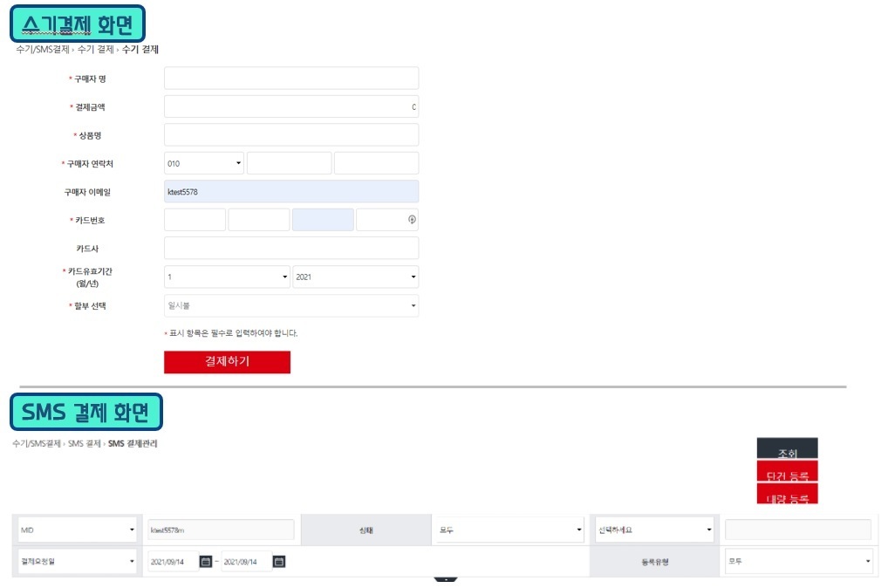Open the 상태 status dropdown showing 모두
Screen dimensions: 888x588
(509, 530)
